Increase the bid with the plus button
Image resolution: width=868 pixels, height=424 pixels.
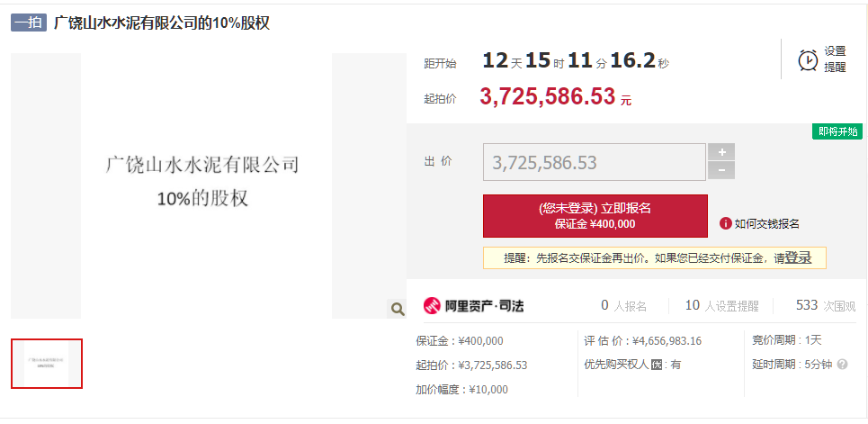721,152
